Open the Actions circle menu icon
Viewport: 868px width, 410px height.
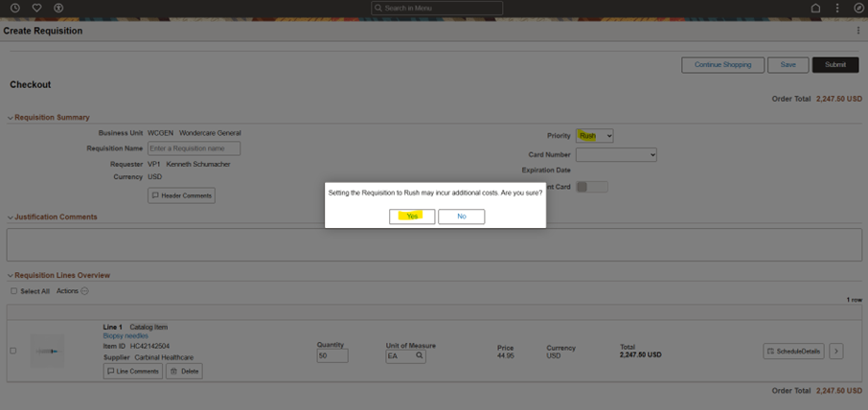tap(84, 291)
